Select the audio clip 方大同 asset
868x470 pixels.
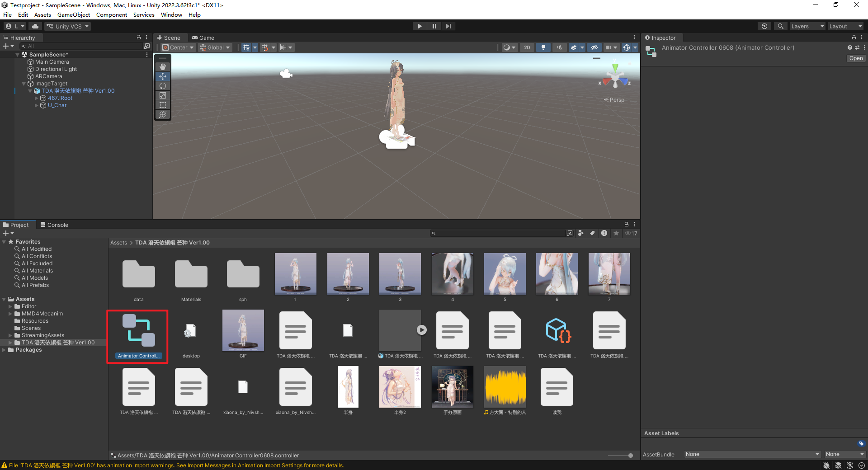tap(505, 391)
